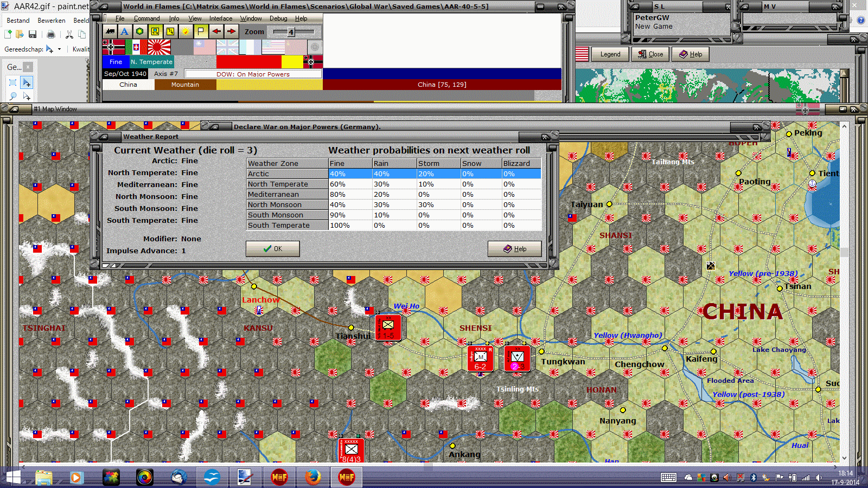Click the green globe production icon
This screenshot has width=868, height=488.
click(139, 31)
